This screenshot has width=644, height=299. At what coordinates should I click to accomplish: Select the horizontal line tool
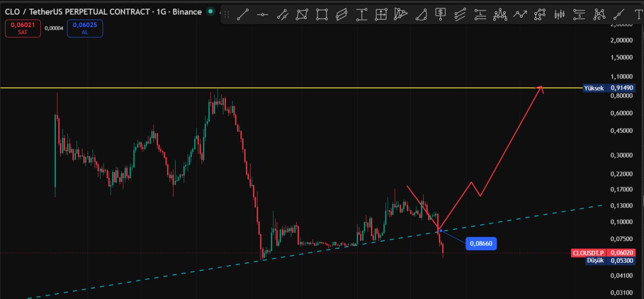click(x=262, y=15)
